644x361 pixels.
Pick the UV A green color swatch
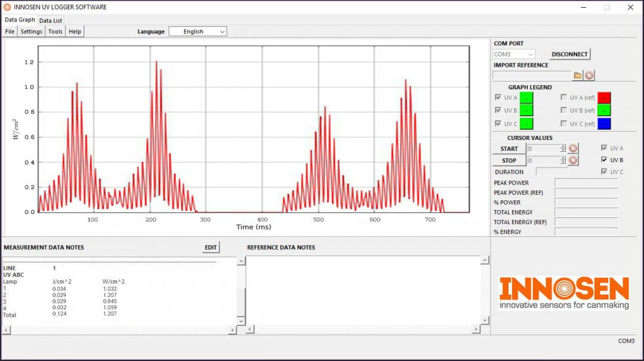(526, 98)
